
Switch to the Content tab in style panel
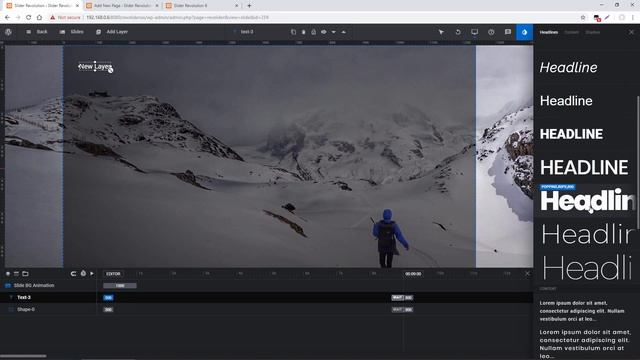click(x=571, y=32)
